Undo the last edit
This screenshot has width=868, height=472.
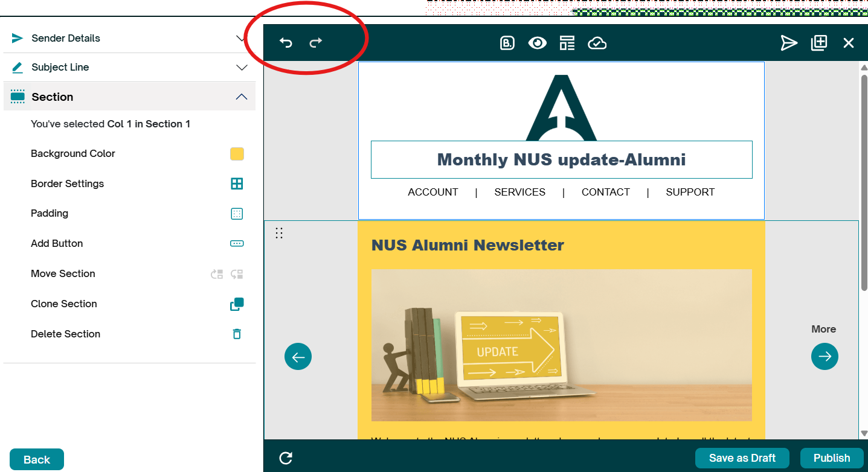286,43
